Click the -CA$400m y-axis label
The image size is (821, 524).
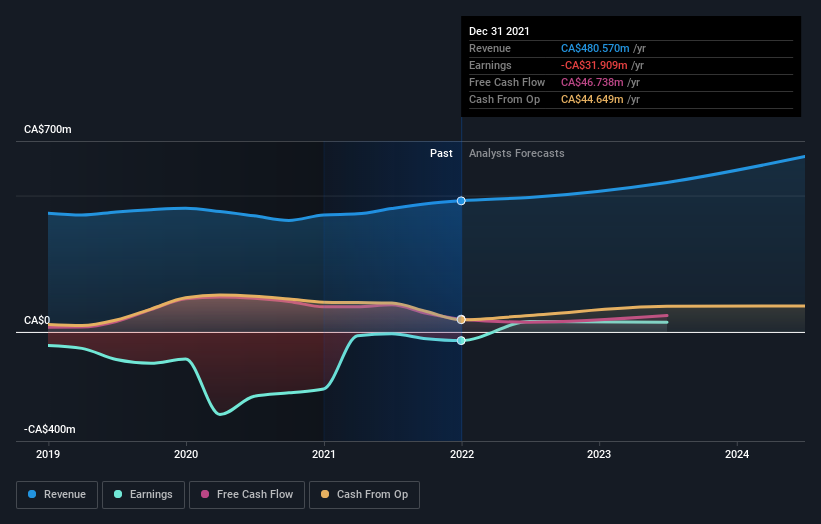tap(50, 429)
